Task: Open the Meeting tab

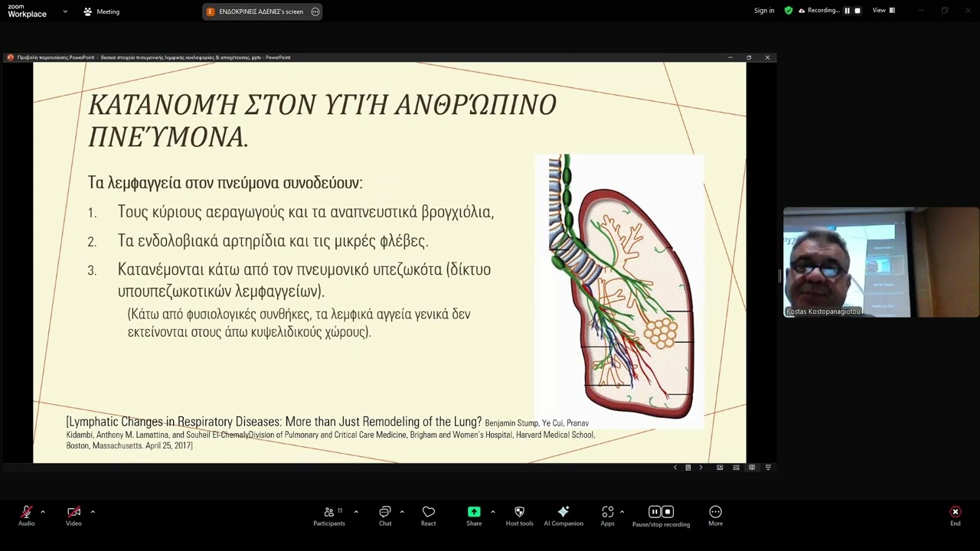Action: coord(101,11)
